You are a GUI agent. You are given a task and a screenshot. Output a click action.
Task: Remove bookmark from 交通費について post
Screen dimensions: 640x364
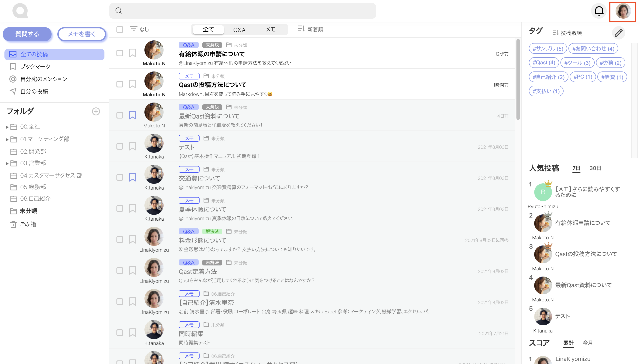pyautogui.click(x=132, y=177)
